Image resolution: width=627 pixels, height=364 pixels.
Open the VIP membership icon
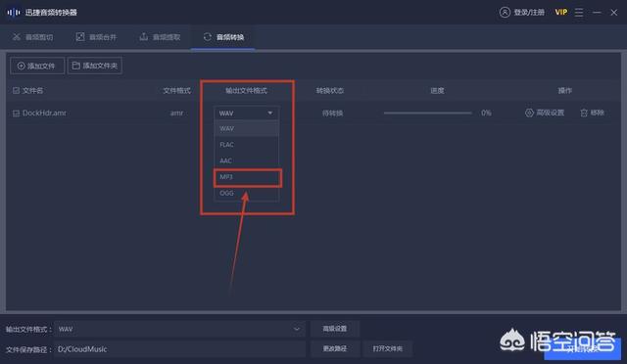(561, 13)
